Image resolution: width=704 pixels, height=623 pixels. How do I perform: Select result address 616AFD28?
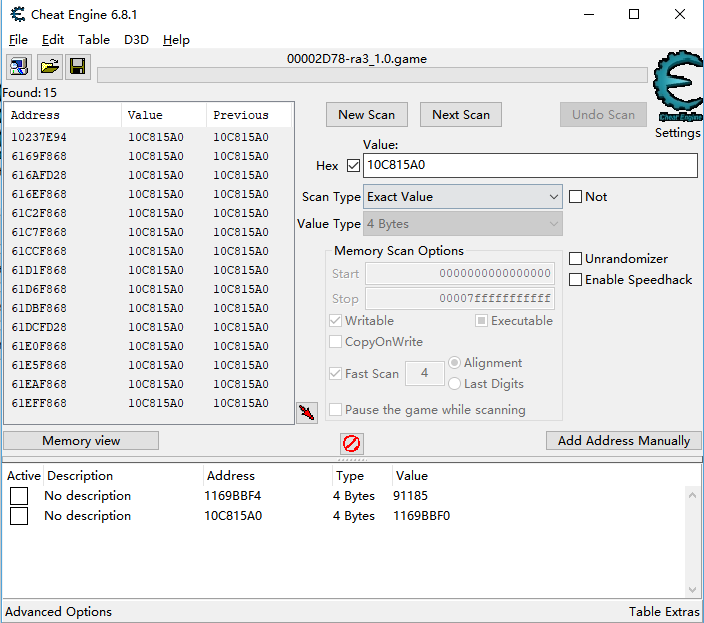click(x=39, y=175)
